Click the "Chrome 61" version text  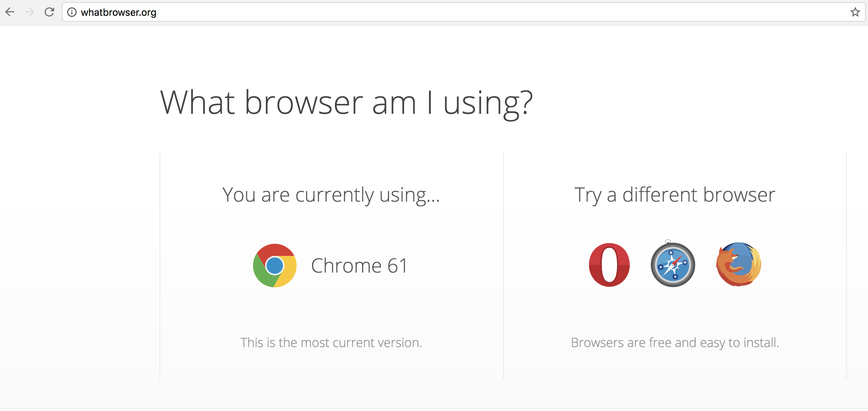point(359,266)
